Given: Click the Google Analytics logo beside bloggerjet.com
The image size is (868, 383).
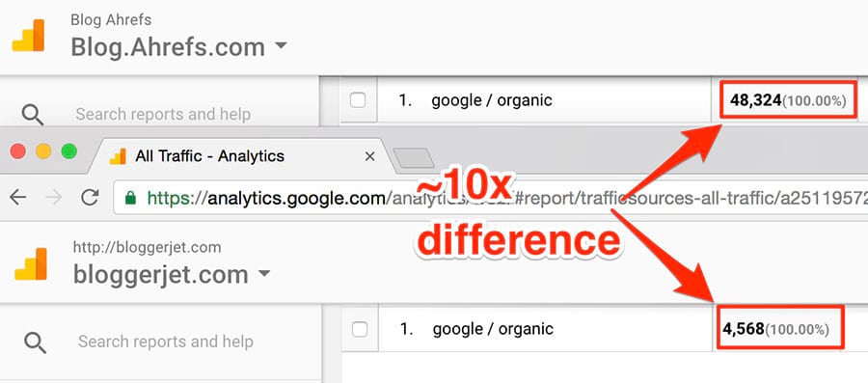Looking at the screenshot, I should [31, 264].
